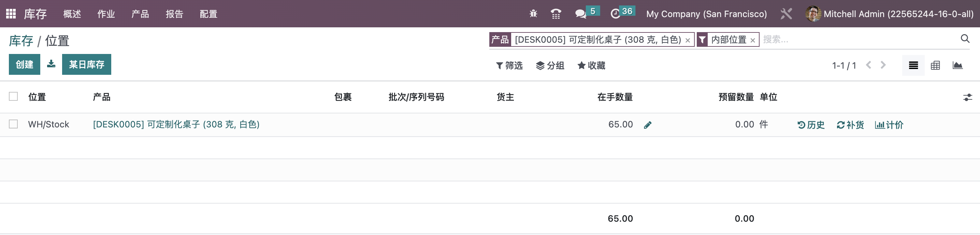Open conversations messages icon
The image size is (980, 235).
pos(580,14)
